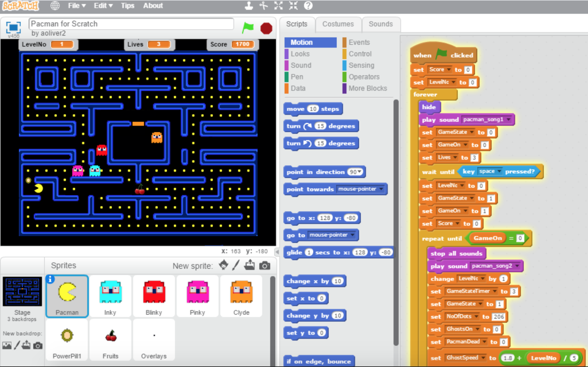Select the Grow sprite tool
This screenshot has width=588, height=367.
[278, 6]
